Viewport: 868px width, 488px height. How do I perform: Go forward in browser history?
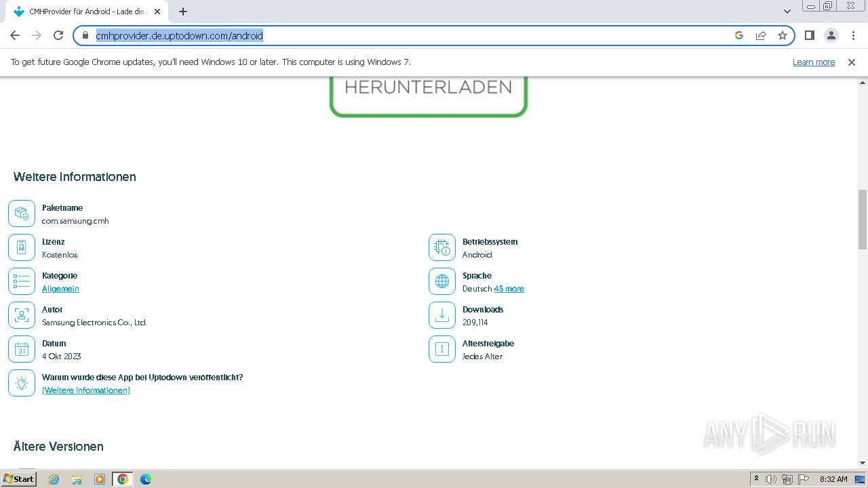tap(37, 35)
